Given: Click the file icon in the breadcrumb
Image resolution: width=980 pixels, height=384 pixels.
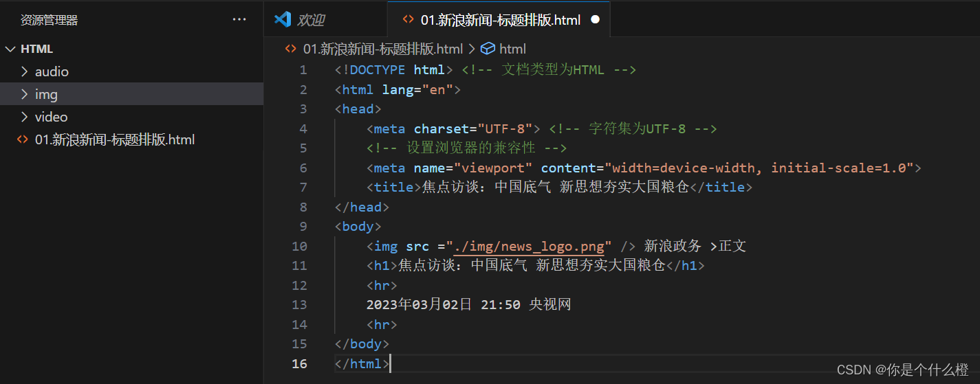Looking at the screenshot, I should pyautogui.click(x=291, y=49).
